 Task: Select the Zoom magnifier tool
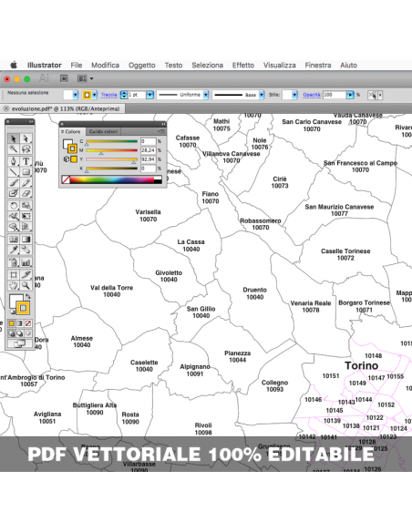point(26,285)
